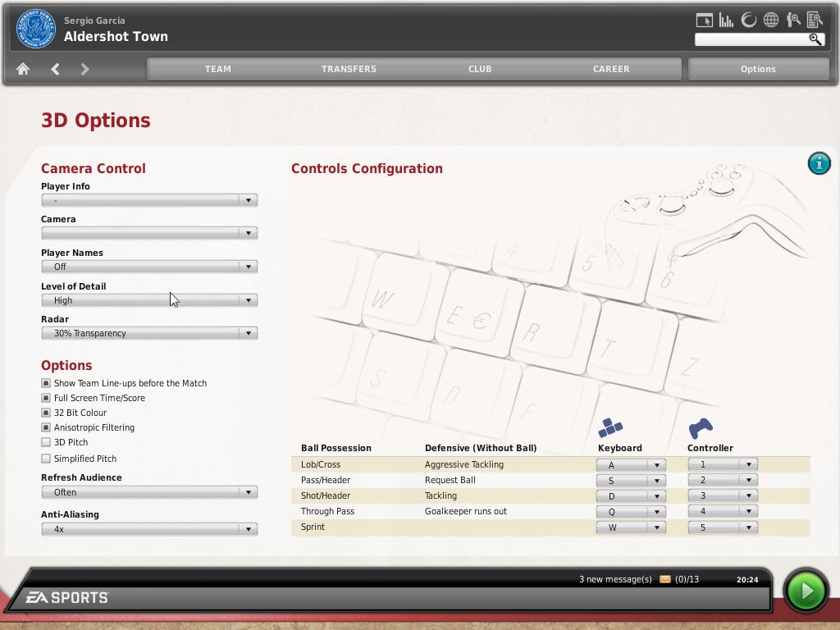This screenshot has width=840, height=630.
Task: Open the player search icon
Action: (793, 20)
